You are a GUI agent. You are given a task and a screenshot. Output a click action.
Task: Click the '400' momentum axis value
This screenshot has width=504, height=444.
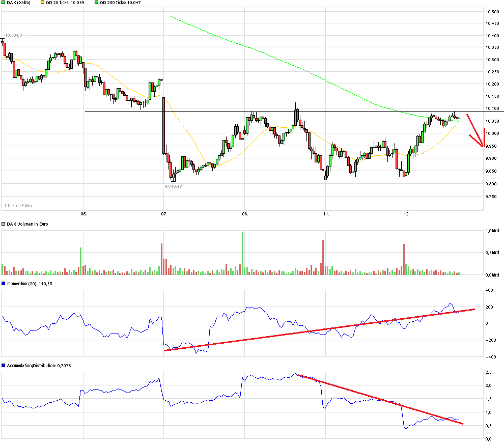tap(489, 290)
